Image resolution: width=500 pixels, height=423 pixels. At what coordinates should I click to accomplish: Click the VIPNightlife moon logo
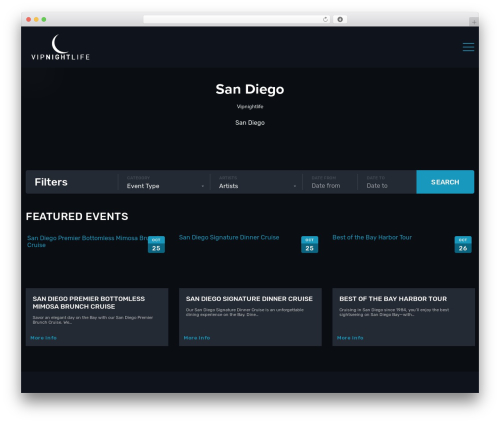(60, 47)
